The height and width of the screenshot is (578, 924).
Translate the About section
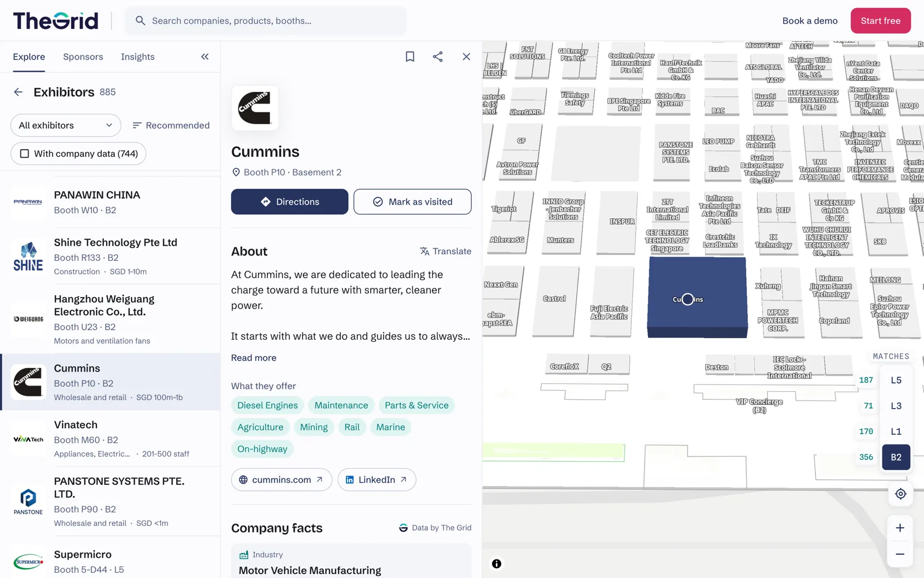click(445, 251)
